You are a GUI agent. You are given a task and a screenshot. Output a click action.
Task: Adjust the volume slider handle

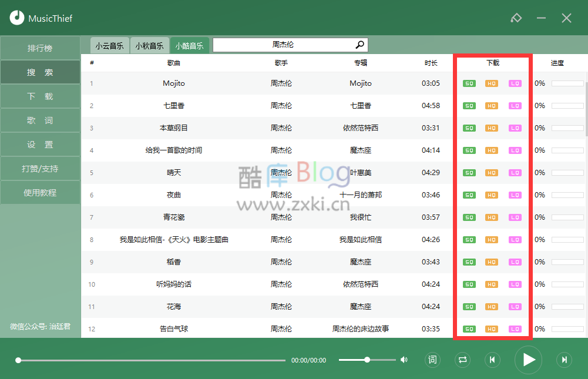click(x=367, y=360)
